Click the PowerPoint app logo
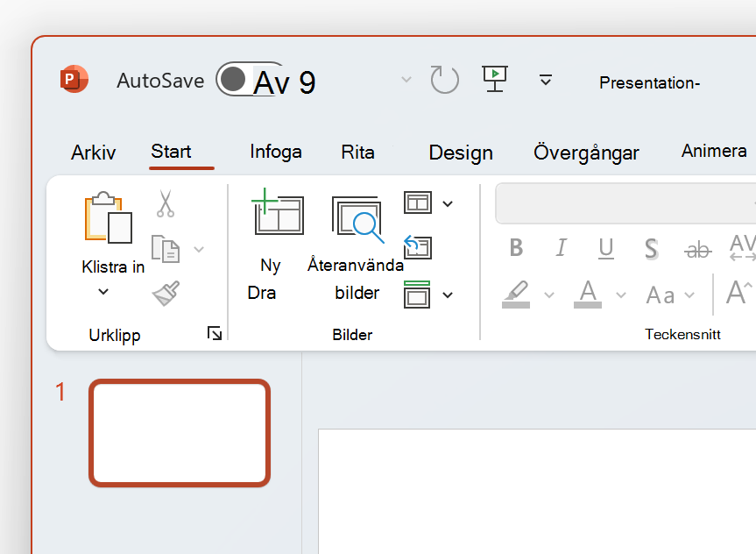This screenshot has width=756, height=554. pyautogui.click(x=74, y=79)
